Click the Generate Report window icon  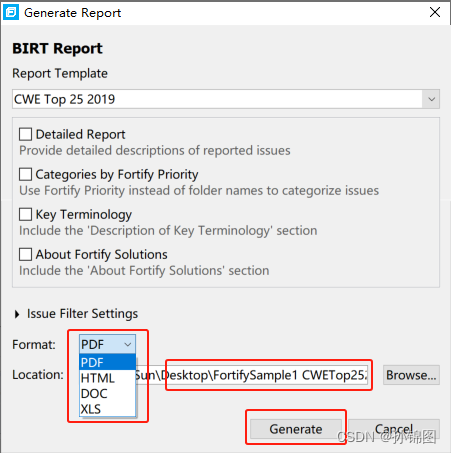[x=11, y=13]
